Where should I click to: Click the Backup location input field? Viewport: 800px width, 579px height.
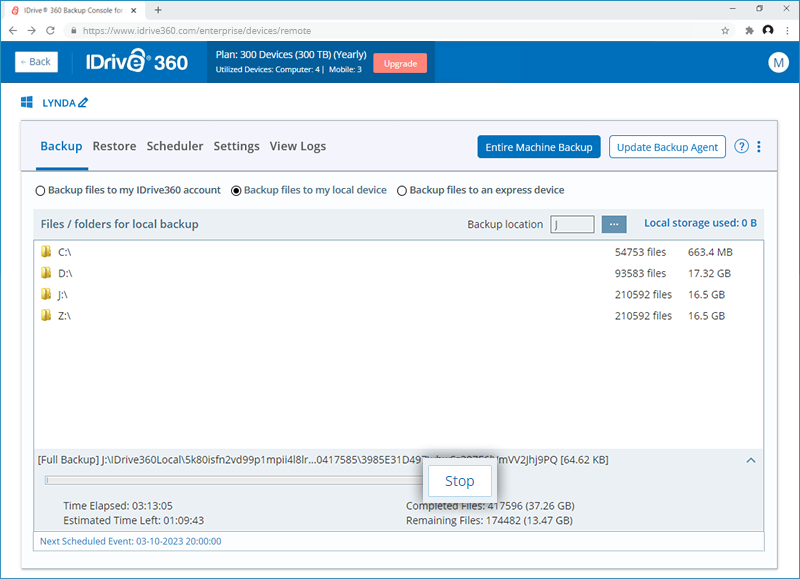tap(572, 224)
